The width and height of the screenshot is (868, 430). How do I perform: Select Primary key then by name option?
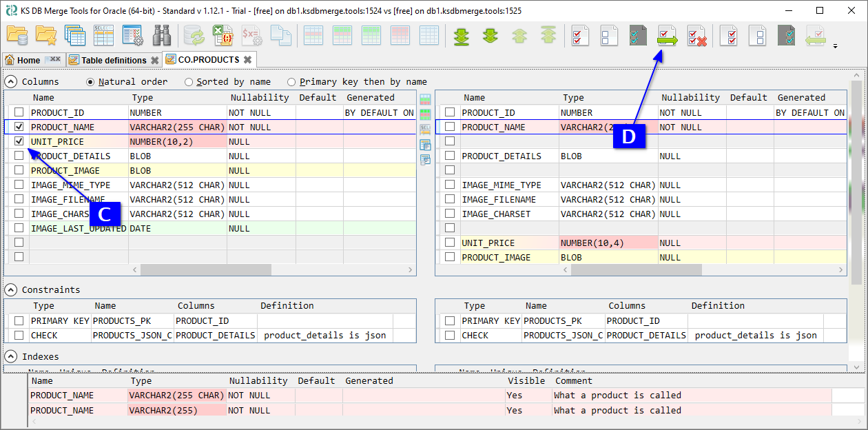pos(291,82)
